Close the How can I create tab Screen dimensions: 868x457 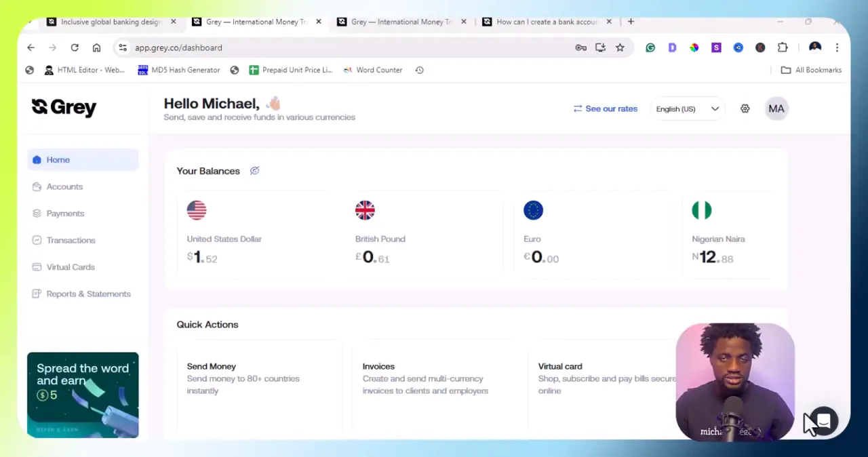click(x=608, y=22)
